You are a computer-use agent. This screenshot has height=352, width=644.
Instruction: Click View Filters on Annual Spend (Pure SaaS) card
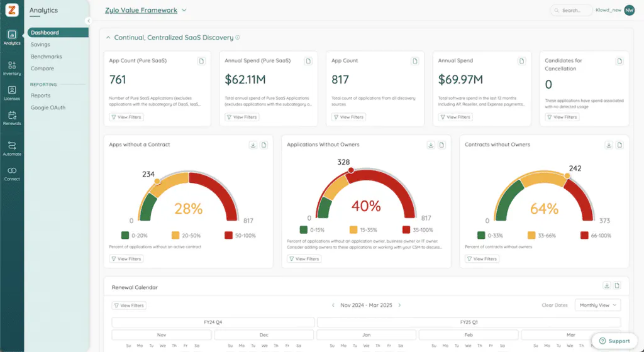point(242,117)
